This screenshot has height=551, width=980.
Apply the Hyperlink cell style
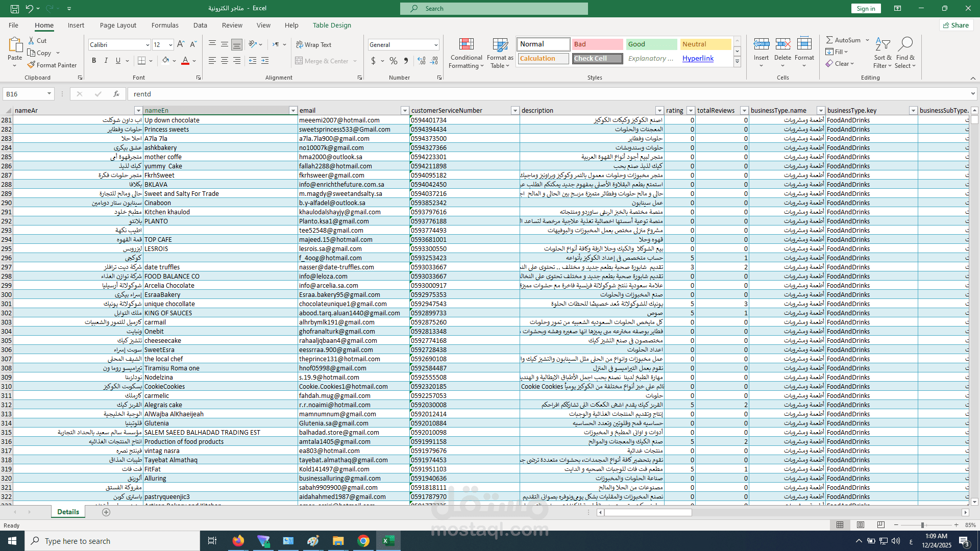click(698, 58)
